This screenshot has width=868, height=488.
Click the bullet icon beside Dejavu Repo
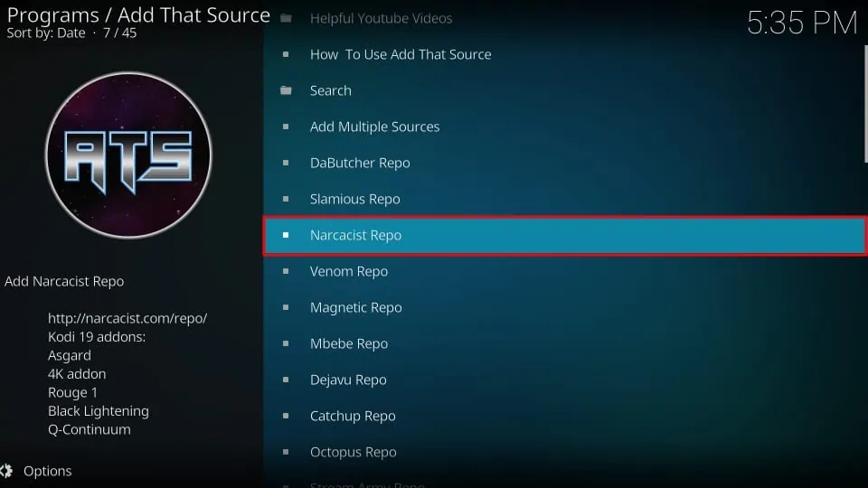coord(286,380)
